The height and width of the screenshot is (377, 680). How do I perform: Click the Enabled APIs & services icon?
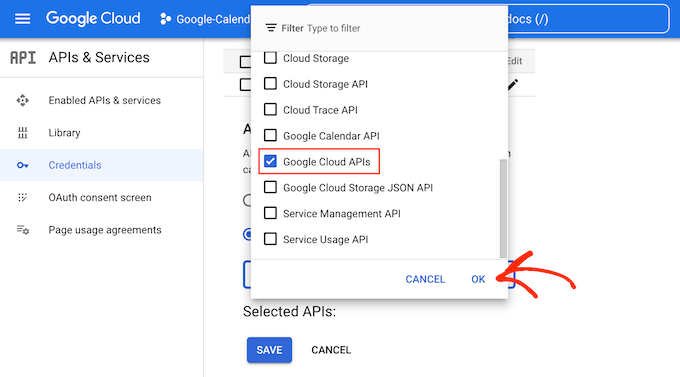pyautogui.click(x=23, y=100)
